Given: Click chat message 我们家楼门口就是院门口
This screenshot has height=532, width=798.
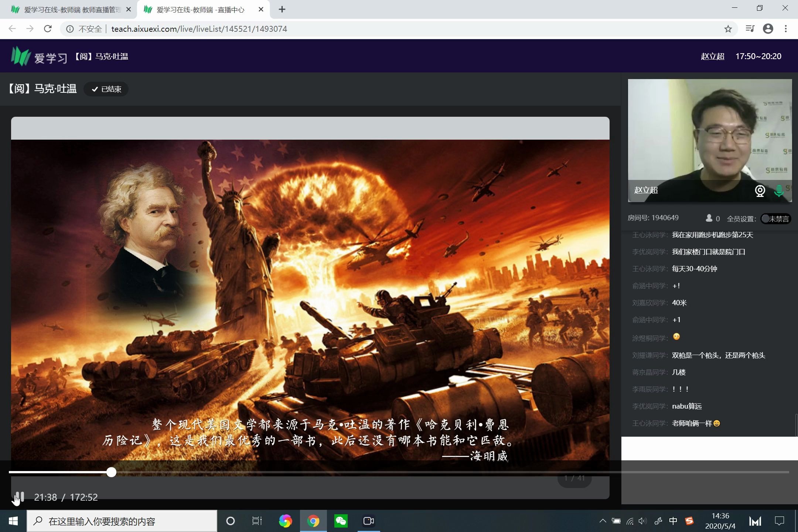Looking at the screenshot, I should pyautogui.click(x=708, y=252).
